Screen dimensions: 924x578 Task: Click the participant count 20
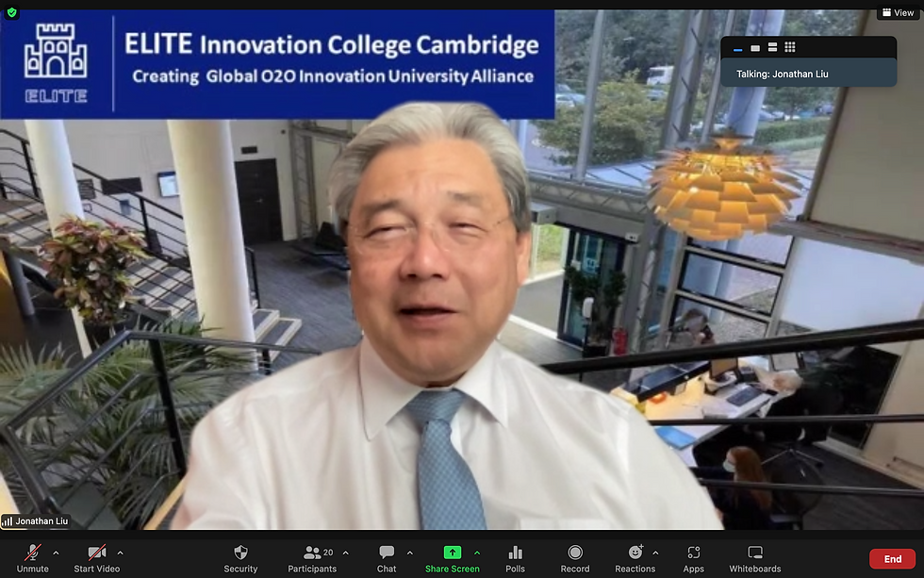pyautogui.click(x=328, y=553)
